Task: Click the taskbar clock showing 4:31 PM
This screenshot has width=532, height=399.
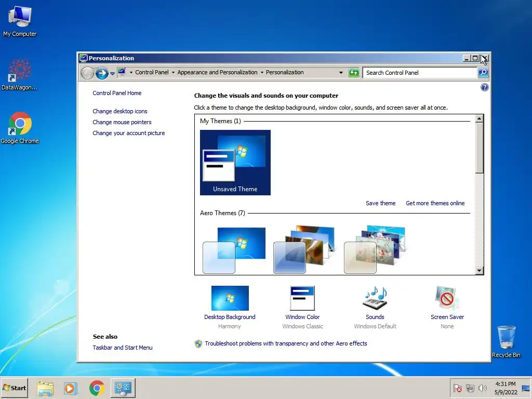Action: click(x=506, y=388)
